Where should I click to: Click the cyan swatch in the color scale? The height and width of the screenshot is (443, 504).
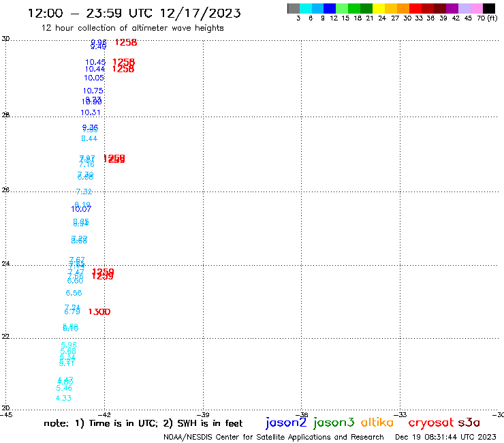[x=305, y=8]
